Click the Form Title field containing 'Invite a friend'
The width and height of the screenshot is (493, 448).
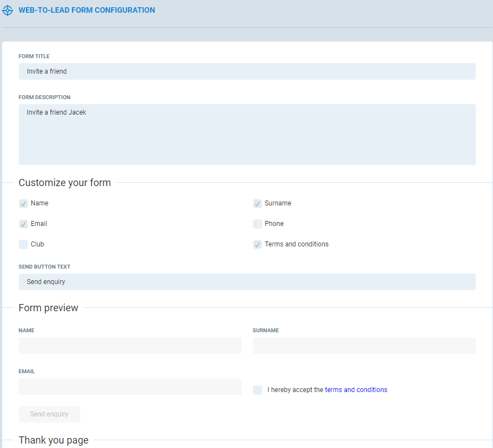[247, 71]
